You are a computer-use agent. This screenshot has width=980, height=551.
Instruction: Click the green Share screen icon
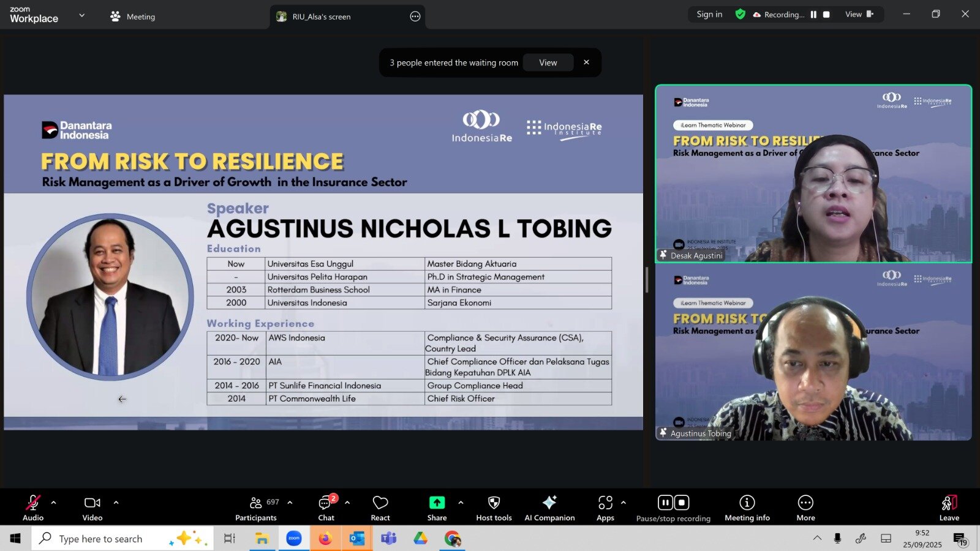pyautogui.click(x=437, y=503)
